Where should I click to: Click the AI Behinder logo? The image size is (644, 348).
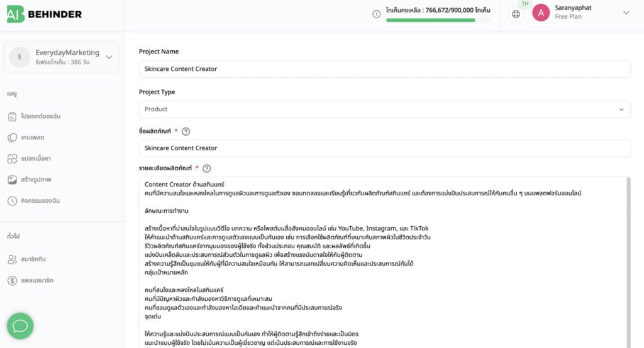(x=45, y=14)
